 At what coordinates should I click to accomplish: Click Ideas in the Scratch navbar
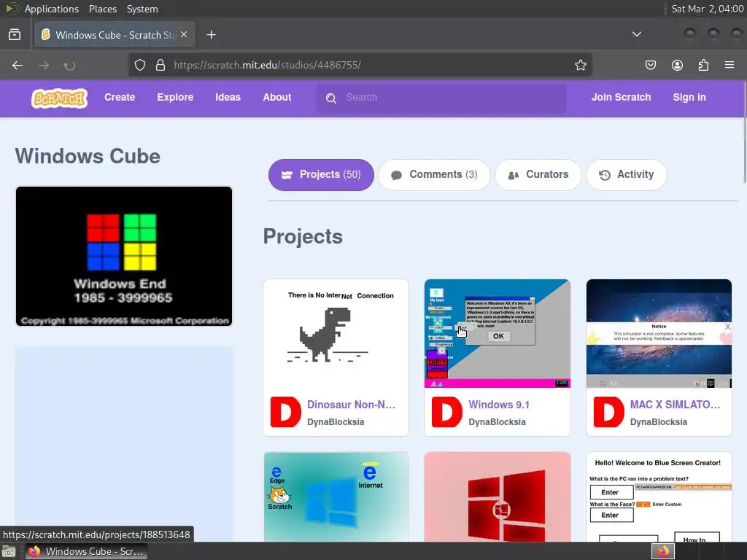228,97
